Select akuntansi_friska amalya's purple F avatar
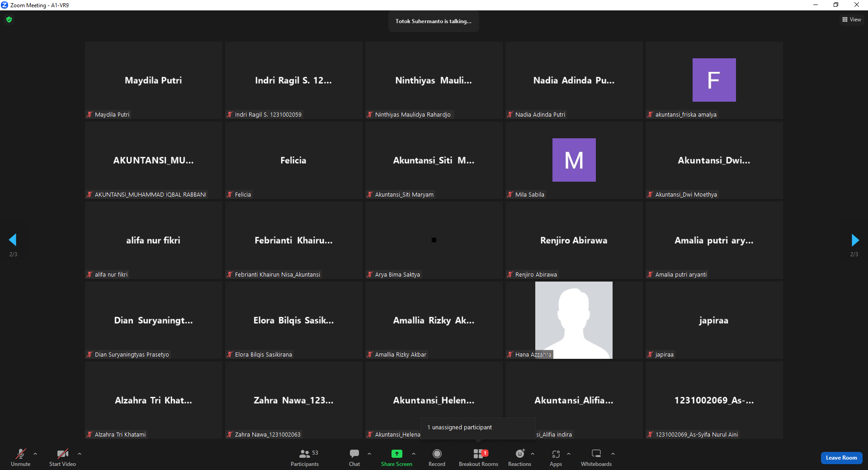The height and width of the screenshot is (470, 868). pyautogui.click(x=714, y=80)
